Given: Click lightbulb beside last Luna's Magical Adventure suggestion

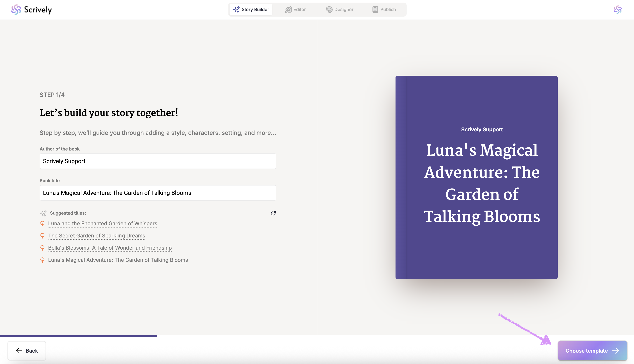Looking at the screenshot, I should coord(43,260).
